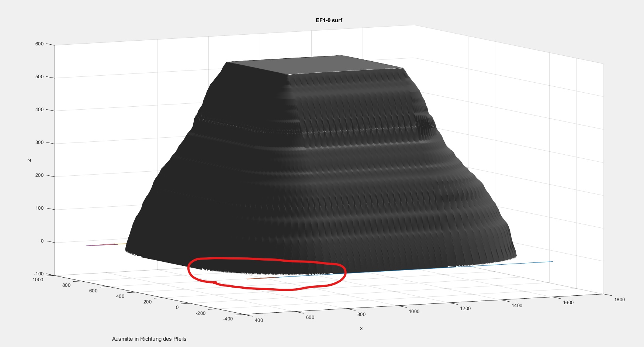Click the plot title EF1-0 surf
The width and height of the screenshot is (644, 347).
coord(329,20)
